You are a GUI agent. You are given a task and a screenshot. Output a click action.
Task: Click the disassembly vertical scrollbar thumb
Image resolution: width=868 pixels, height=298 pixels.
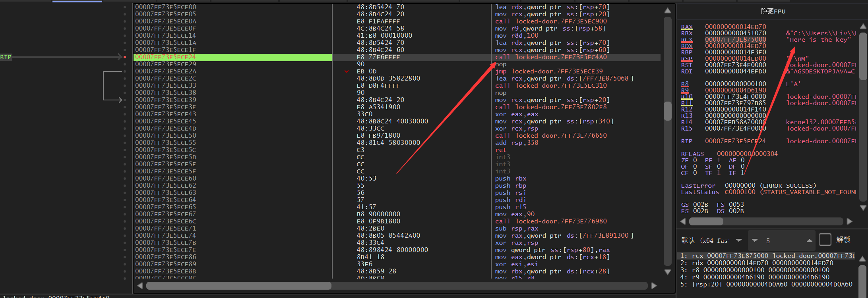668,111
